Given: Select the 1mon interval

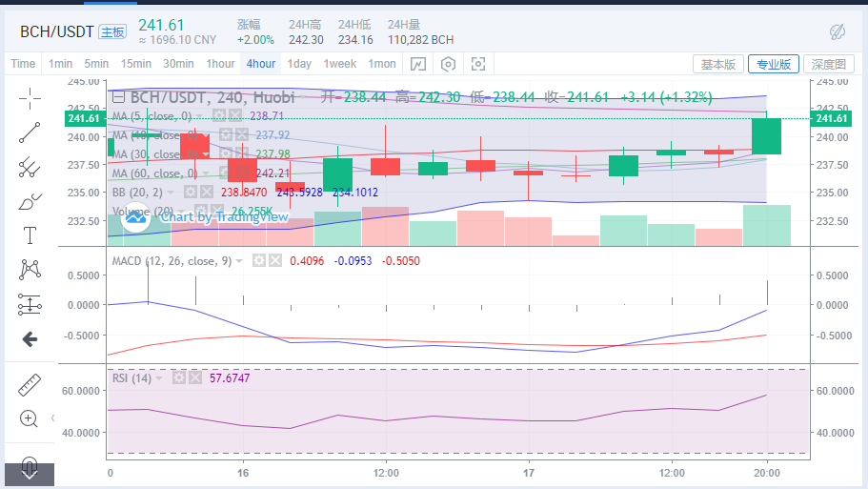Looking at the screenshot, I should pos(382,64).
